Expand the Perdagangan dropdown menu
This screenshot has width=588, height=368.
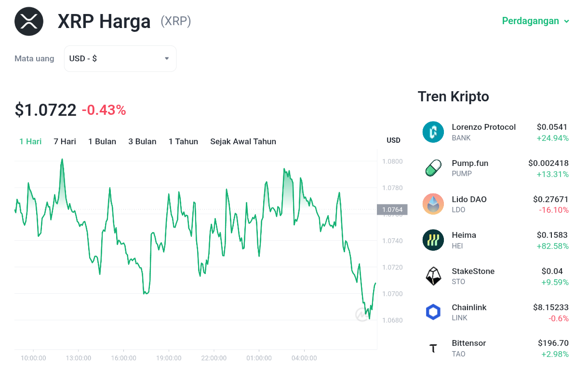coord(535,21)
